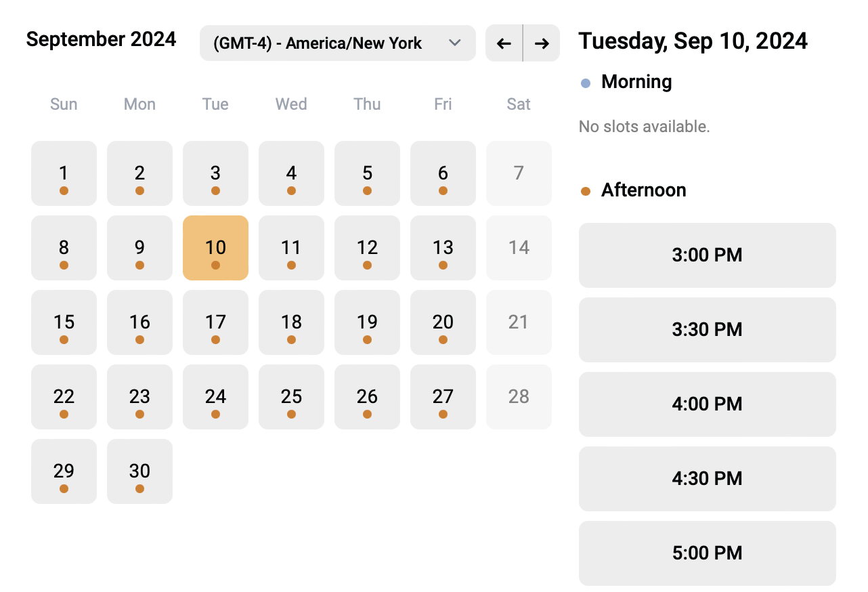Open the America/New York timezone dropdown
868x592 pixels.
click(337, 43)
